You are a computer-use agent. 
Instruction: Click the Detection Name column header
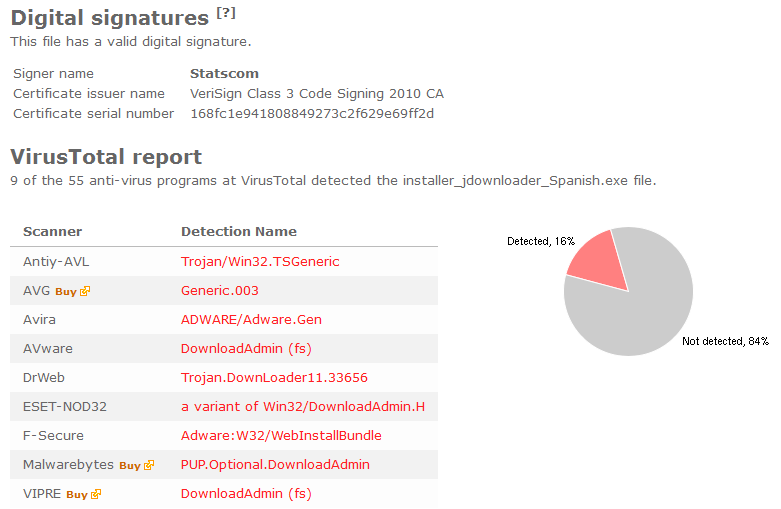click(239, 232)
